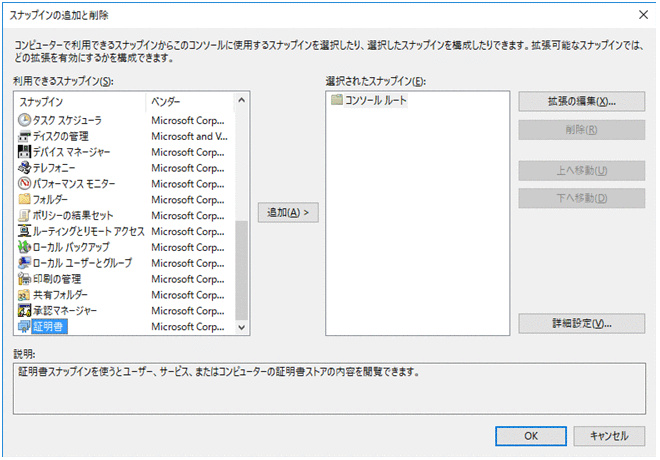This screenshot has width=660, height=460.
Task: Click the snap-in list scrollbar thumb
Action: (x=242, y=270)
